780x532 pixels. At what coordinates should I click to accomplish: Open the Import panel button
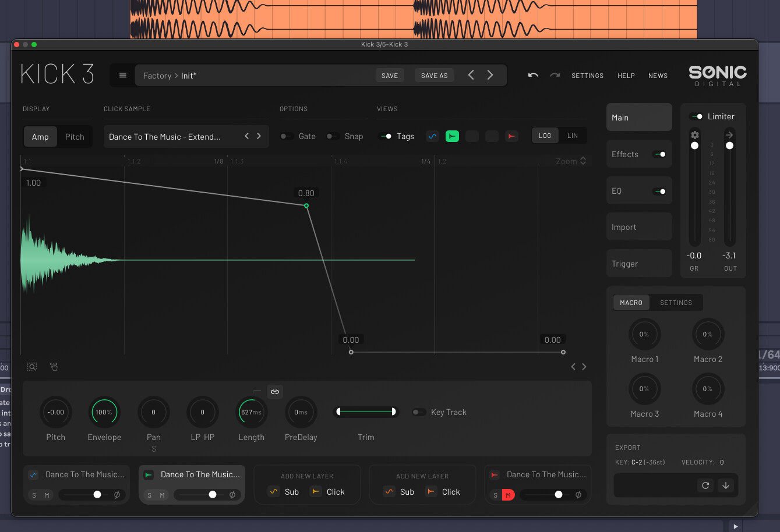click(639, 227)
